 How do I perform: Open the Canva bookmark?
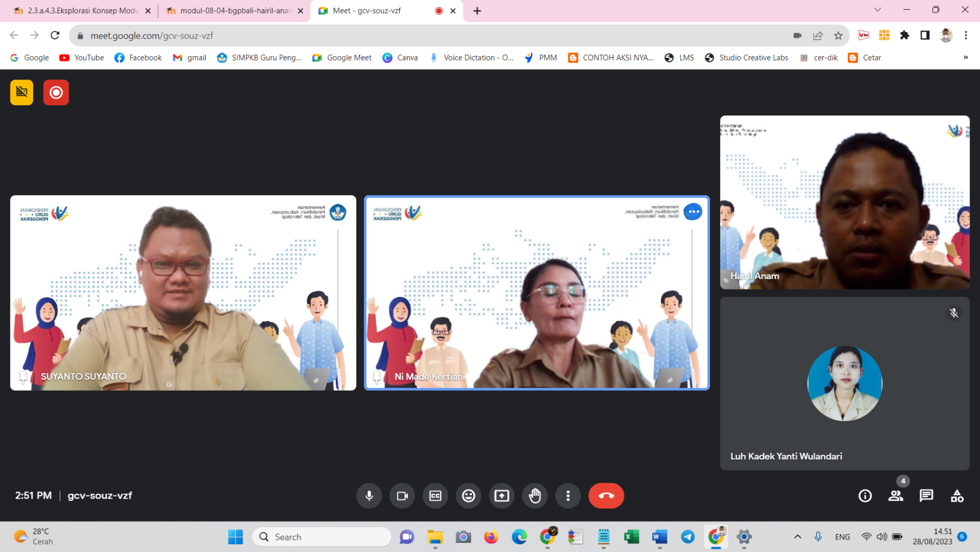pyautogui.click(x=400, y=58)
